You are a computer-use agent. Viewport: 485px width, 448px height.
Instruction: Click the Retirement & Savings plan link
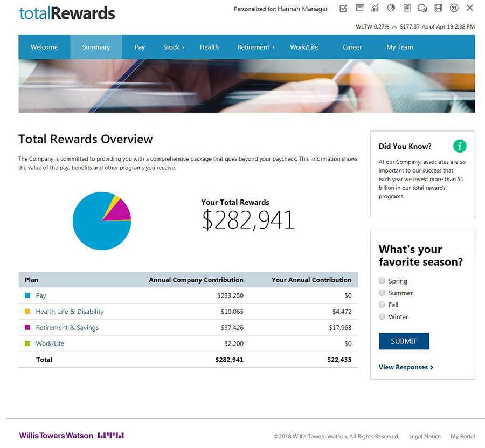[x=67, y=327]
